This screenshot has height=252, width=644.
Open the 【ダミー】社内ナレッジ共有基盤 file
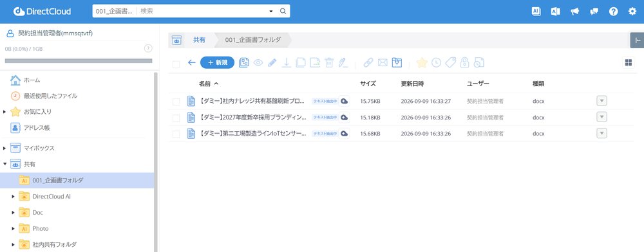coord(252,101)
